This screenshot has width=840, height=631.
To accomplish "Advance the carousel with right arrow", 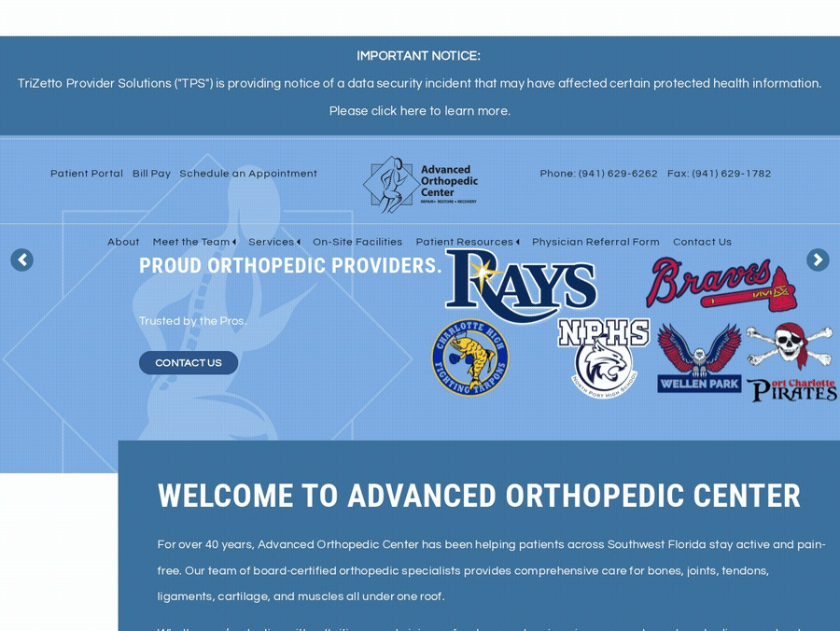I will [x=818, y=259].
